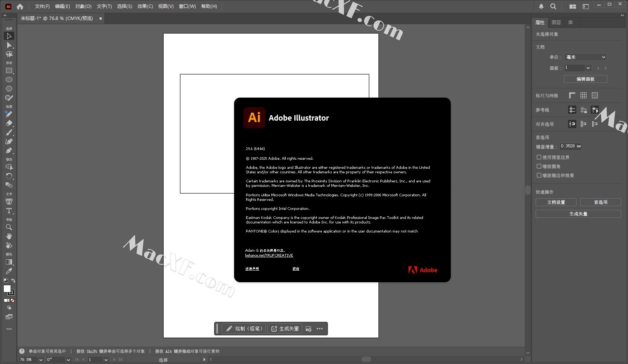628x364 pixels.
Task: Toggle smart guides icon
Action: pyautogui.click(x=595, y=110)
